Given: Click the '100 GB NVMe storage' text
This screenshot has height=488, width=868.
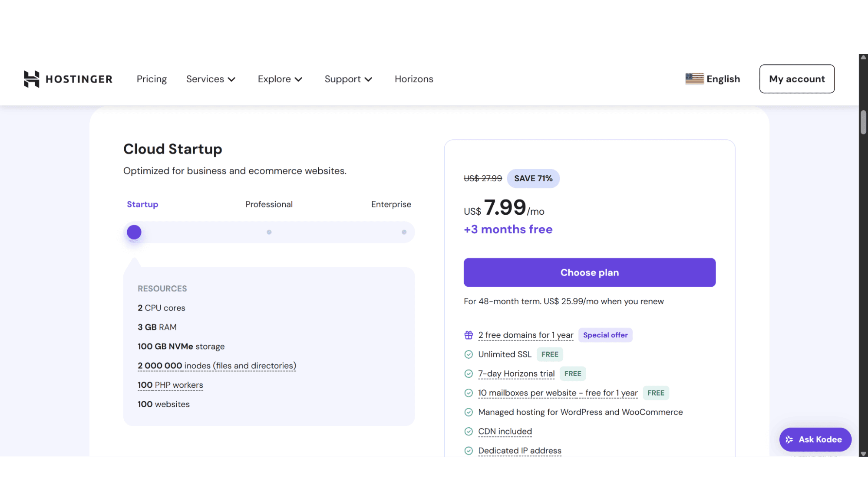Looking at the screenshot, I should [181, 347].
